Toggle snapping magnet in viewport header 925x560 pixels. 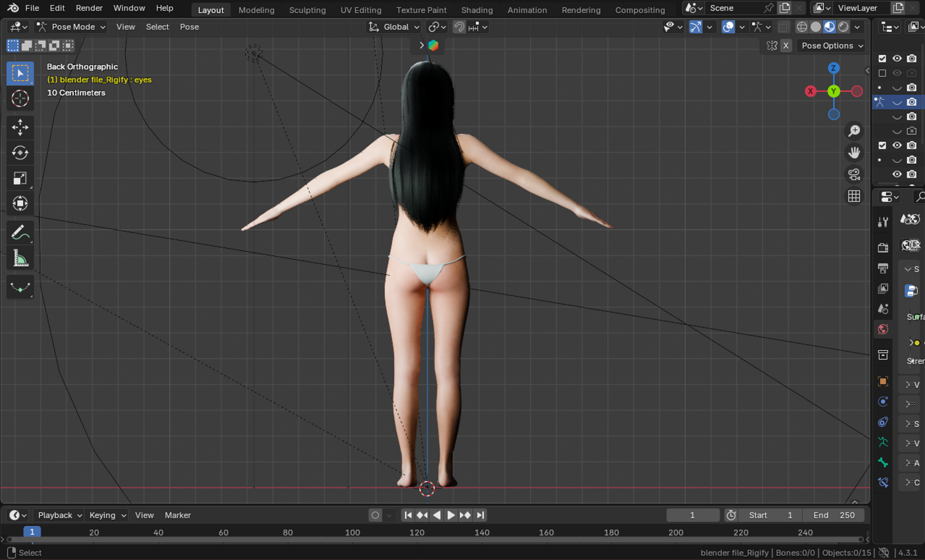(459, 27)
